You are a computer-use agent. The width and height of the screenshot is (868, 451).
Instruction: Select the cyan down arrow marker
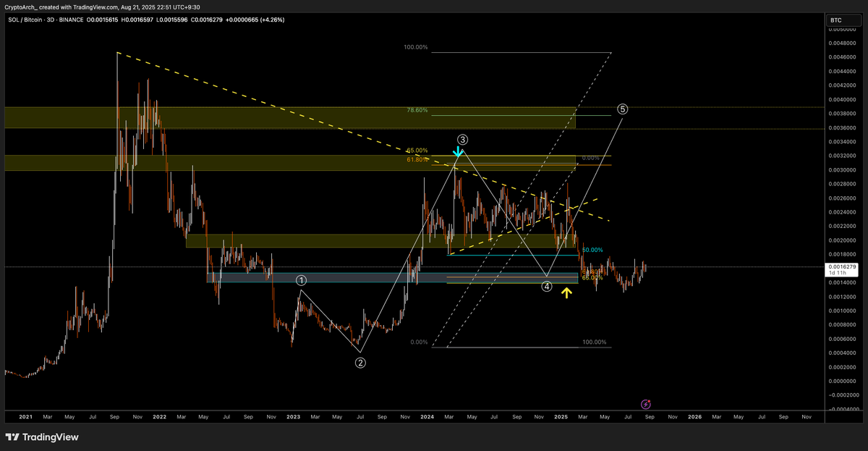tap(457, 151)
